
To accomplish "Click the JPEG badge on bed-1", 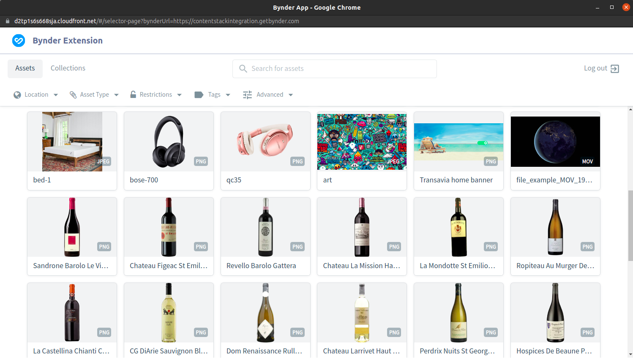I will click(x=104, y=161).
